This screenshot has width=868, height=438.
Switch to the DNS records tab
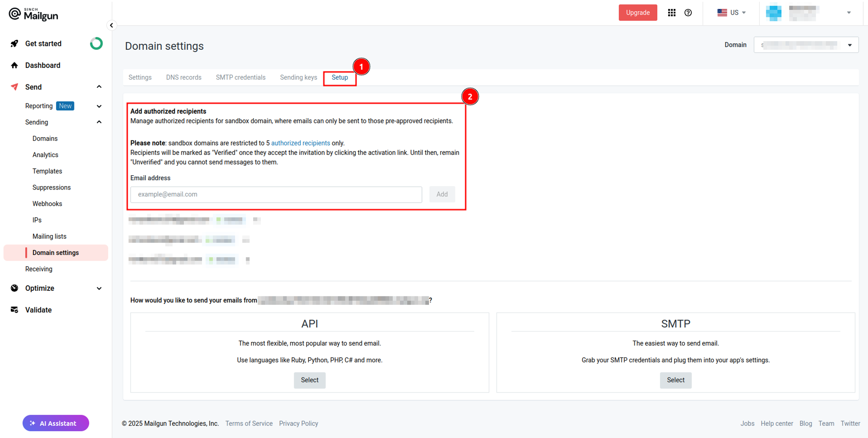183,77
